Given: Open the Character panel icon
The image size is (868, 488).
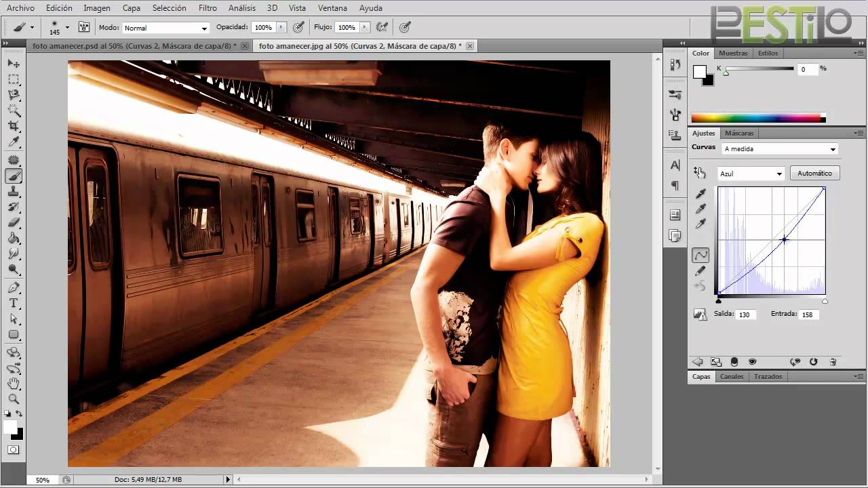Looking at the screenshot, I should pos(675,165).
